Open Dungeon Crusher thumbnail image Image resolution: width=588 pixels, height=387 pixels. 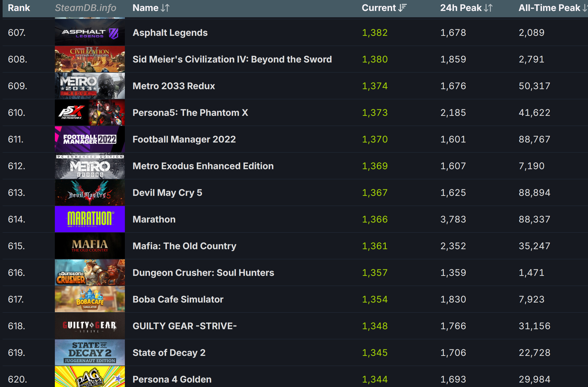(90, 273)
